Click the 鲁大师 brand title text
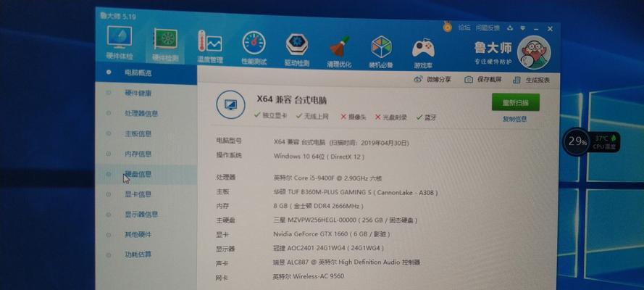 (x=493, y=48)
